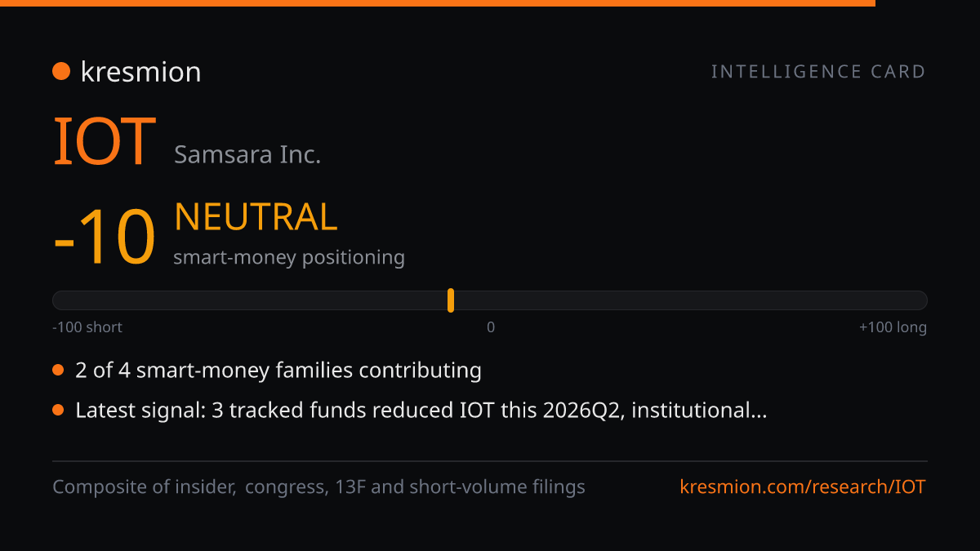
Task: Select the IOT ticker symbol
Action: pyautogui.click(x=105, y=142)
